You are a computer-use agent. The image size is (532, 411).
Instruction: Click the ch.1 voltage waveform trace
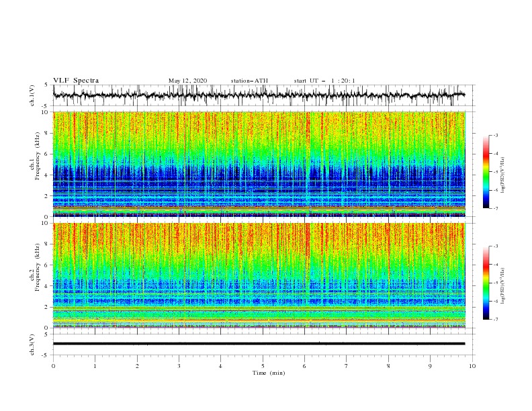[x=259, y=95]
